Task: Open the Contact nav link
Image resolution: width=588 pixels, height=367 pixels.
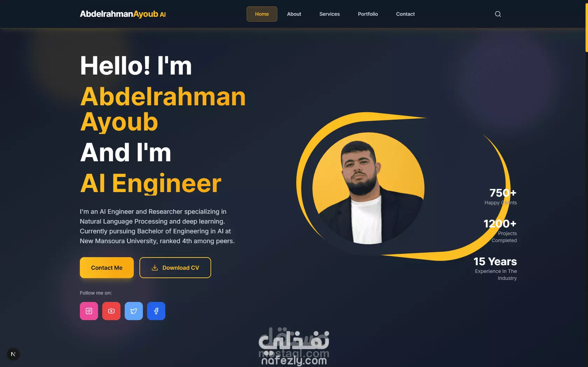Action: (405, 14)
